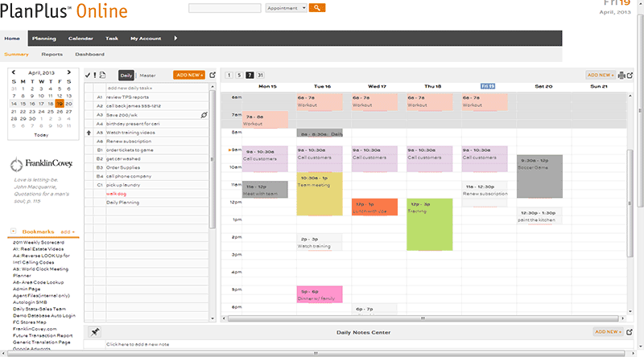Toggle status box for birthday present task

click(89, 124)
